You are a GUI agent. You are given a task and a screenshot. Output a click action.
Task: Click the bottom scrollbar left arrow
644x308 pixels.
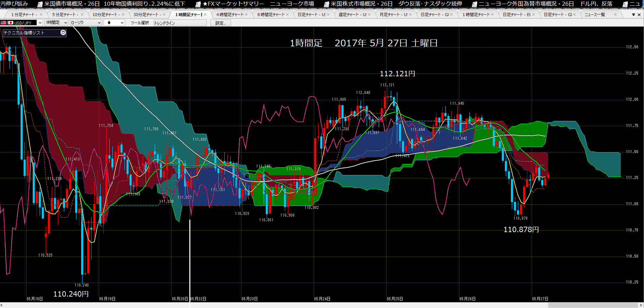(2, 305)
